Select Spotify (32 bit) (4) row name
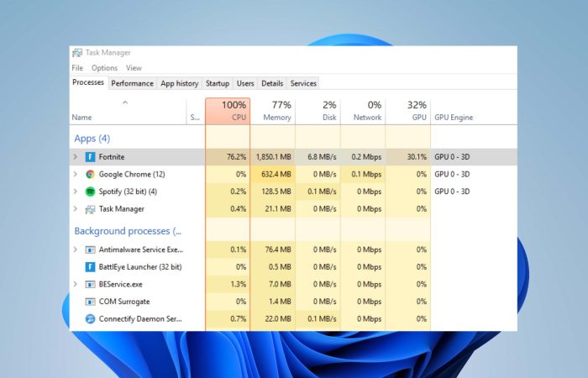Viewport: 588px width, 378px height. pos(128,192)
